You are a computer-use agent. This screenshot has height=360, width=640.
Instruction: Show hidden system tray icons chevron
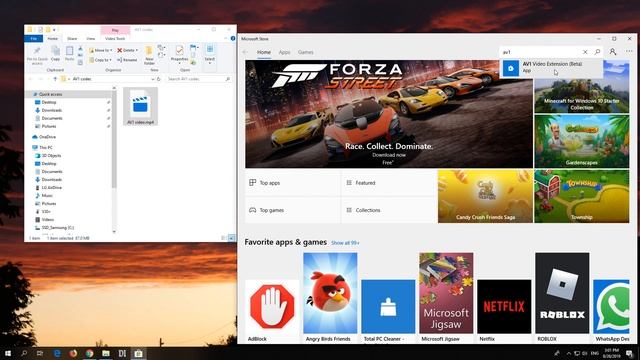click(568, 353)
